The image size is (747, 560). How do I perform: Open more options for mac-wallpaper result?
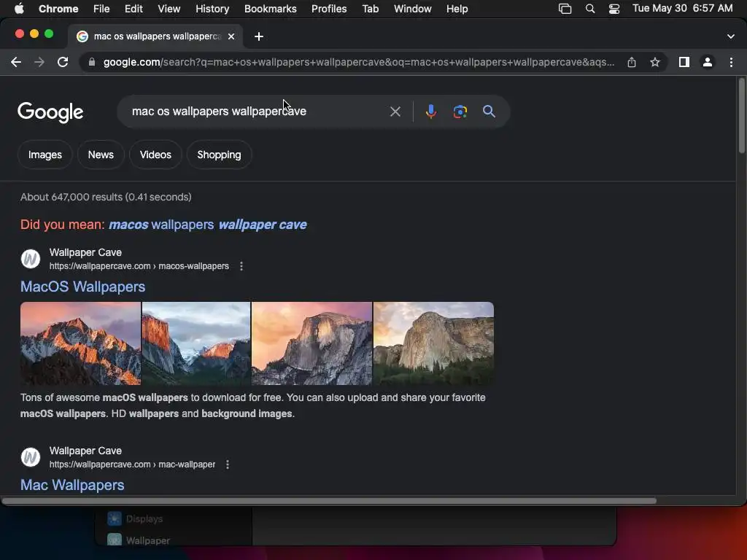[228, 464]
